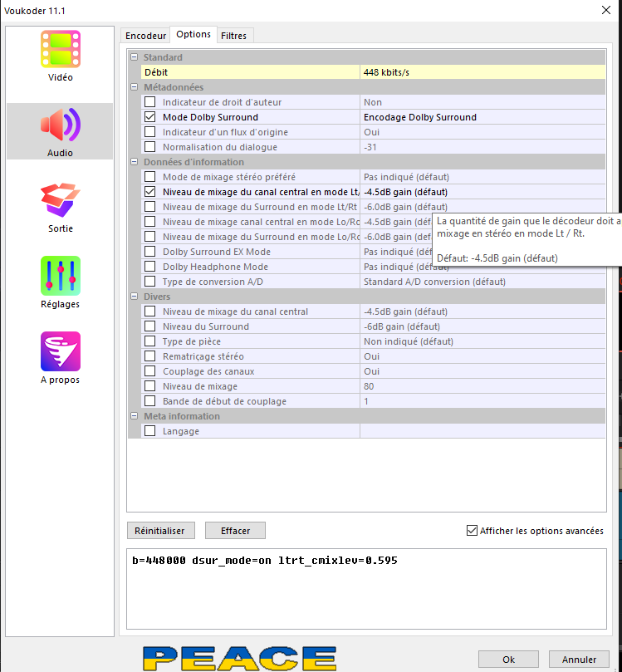Enable Indicateur de droit d'auteur checkbox
The height and width of the screenshot is (672, 622).
click(150, 102)
